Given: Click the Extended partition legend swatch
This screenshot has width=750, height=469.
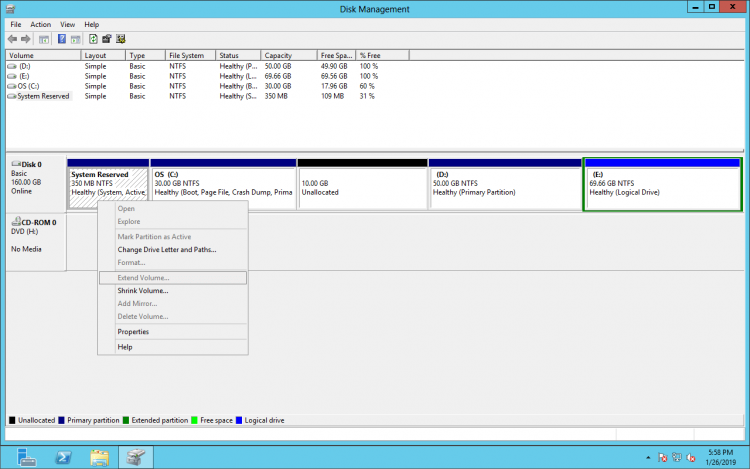Looking at the screenshot, I should (x=126, y=421).
